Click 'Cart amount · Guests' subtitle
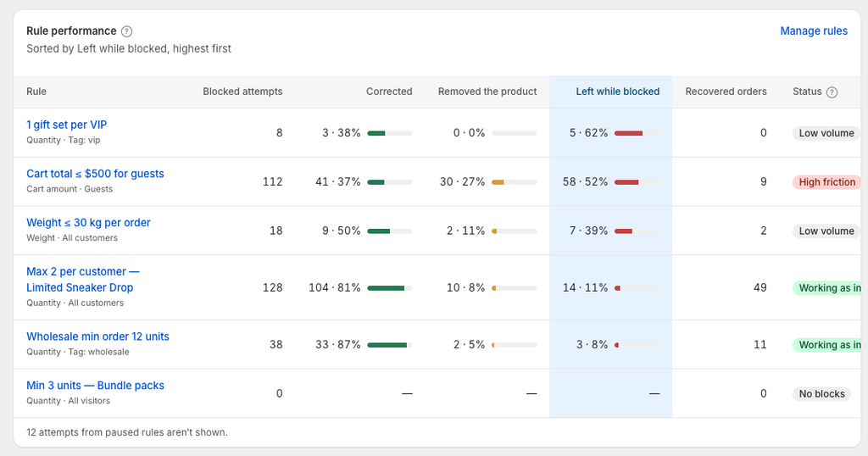The image size is (868, 456). 70,189
